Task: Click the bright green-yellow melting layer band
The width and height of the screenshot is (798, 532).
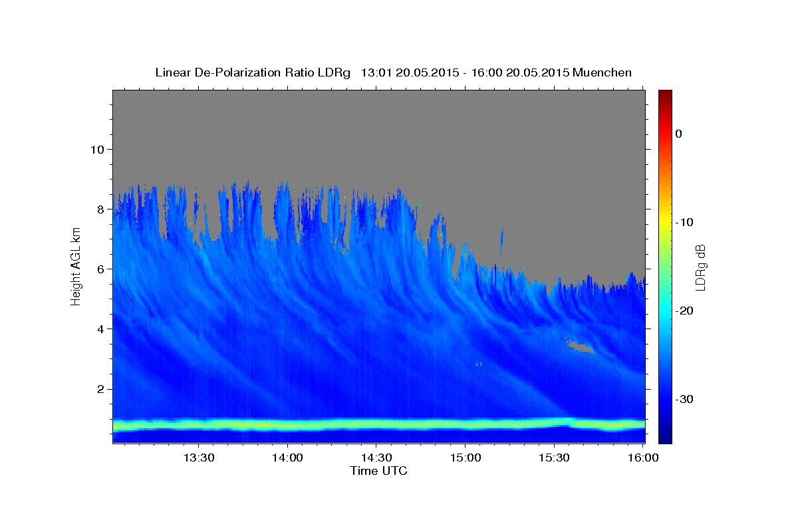Action: pos(378,424)
